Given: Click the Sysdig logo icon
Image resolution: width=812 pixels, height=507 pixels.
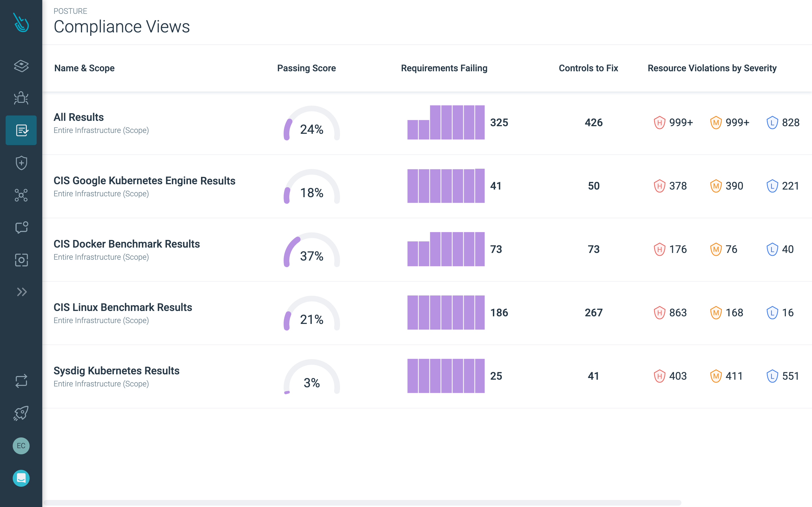Looking at the screenshot, I should [21, 23].
